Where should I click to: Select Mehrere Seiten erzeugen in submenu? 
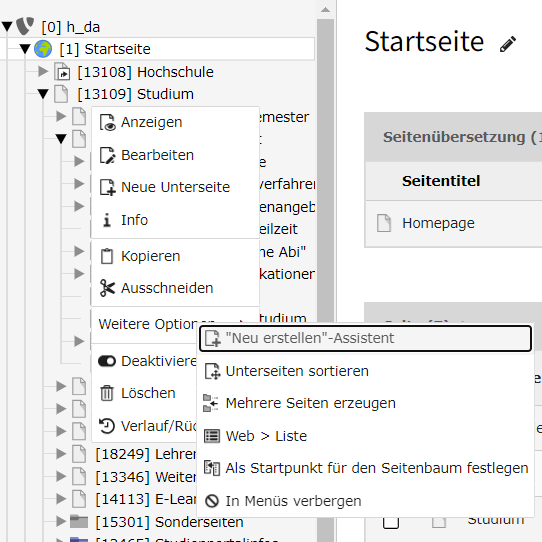coord(365,403)
